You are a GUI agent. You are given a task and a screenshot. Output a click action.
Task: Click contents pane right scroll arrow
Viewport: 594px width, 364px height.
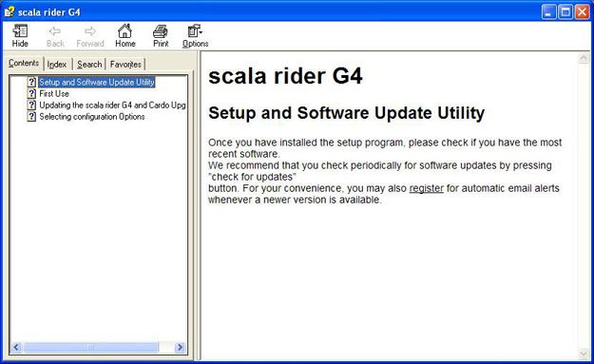coord(180,347)
